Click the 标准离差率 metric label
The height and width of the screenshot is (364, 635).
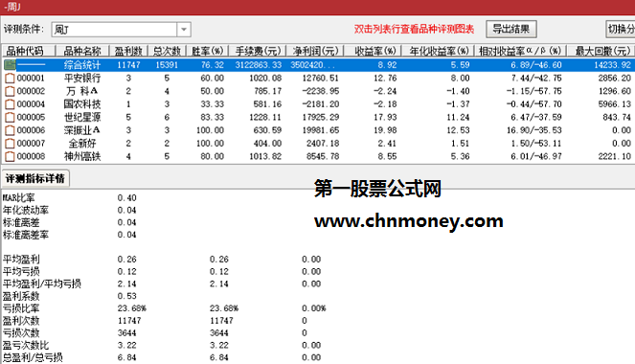tap(26, 235)
